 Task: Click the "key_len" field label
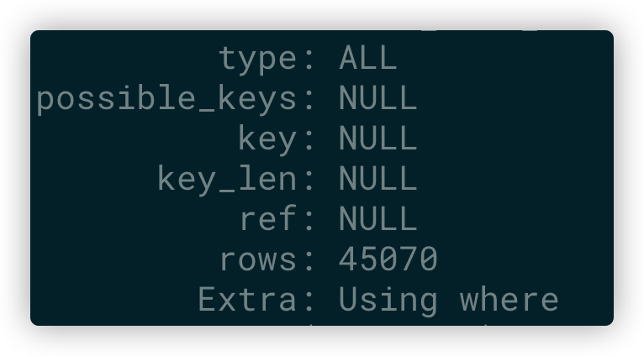point(227,179)
